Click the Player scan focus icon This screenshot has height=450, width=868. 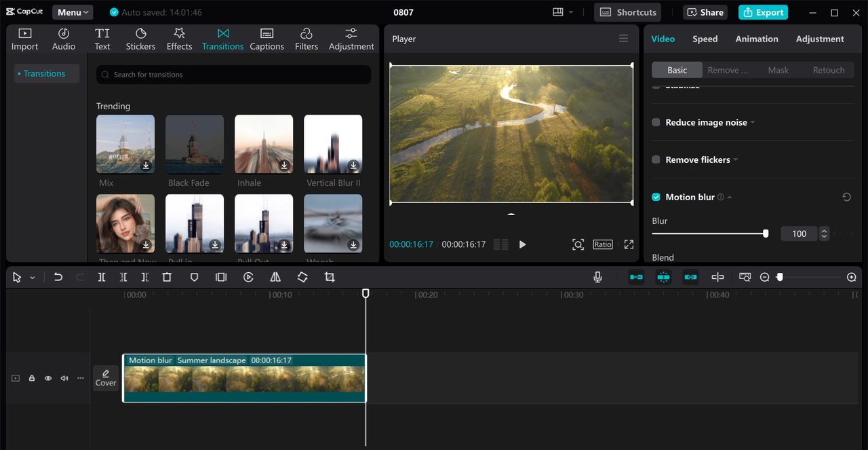pos(578,244)
